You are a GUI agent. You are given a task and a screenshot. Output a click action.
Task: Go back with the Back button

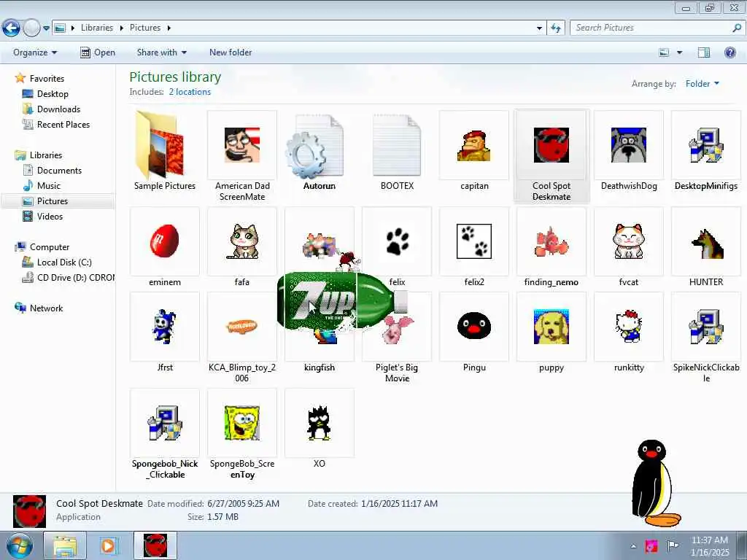[11, 28]
